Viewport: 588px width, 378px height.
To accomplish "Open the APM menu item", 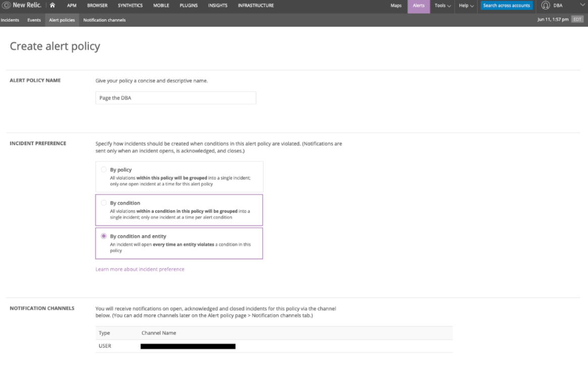I will 72,6.
